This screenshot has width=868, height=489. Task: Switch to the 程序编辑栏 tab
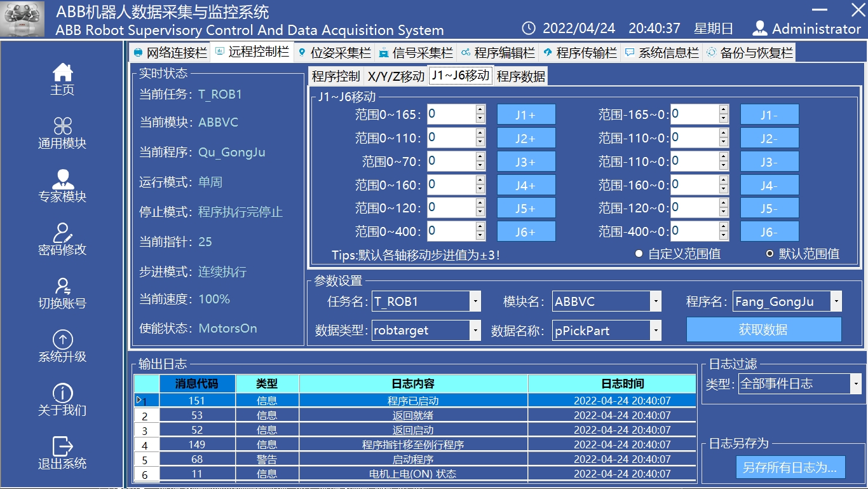[x=498, y=53]
